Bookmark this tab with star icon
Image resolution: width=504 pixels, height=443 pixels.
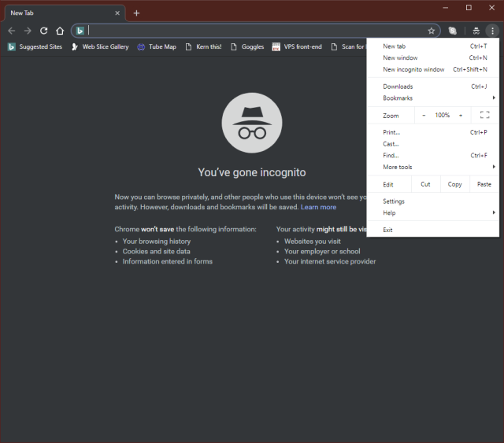(x=432, y=31)
